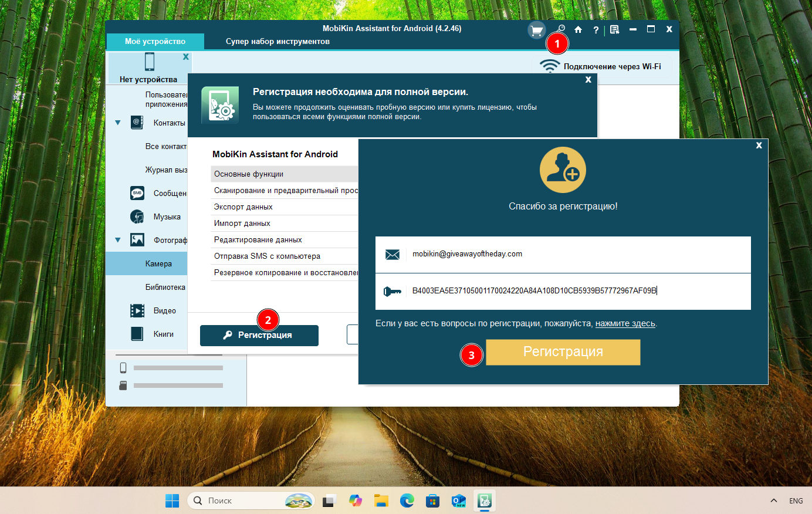Switch to Моё устройство tab
Image resolution: width=812 pixels, height=514 pixels.
(155, 42)
